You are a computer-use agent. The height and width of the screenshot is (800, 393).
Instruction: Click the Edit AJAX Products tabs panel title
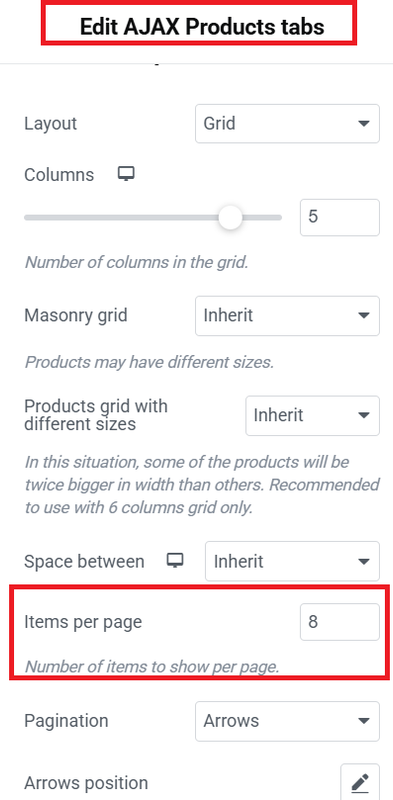[202, 27]
